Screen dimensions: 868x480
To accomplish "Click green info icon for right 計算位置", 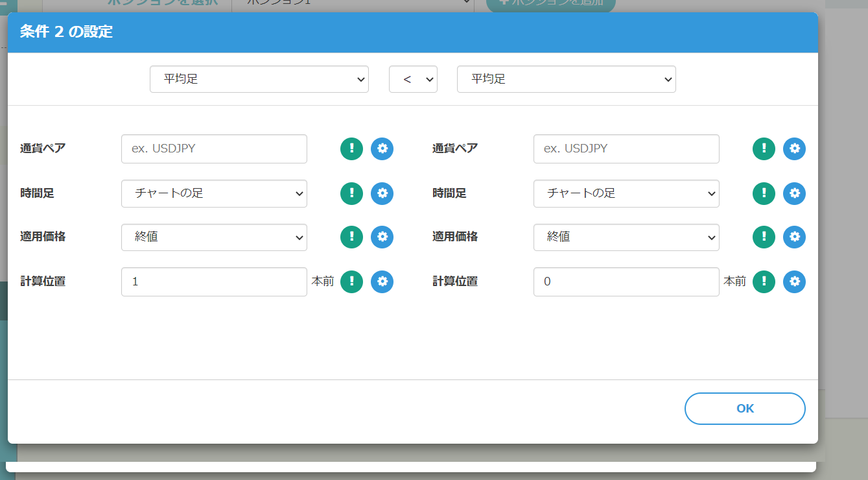I will [764, 282].
